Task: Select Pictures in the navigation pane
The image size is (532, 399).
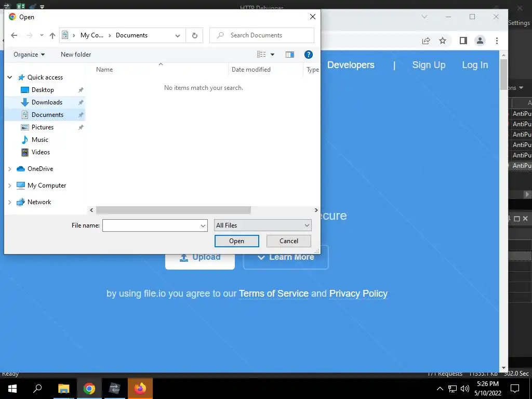Action: [x=43, y=127]
